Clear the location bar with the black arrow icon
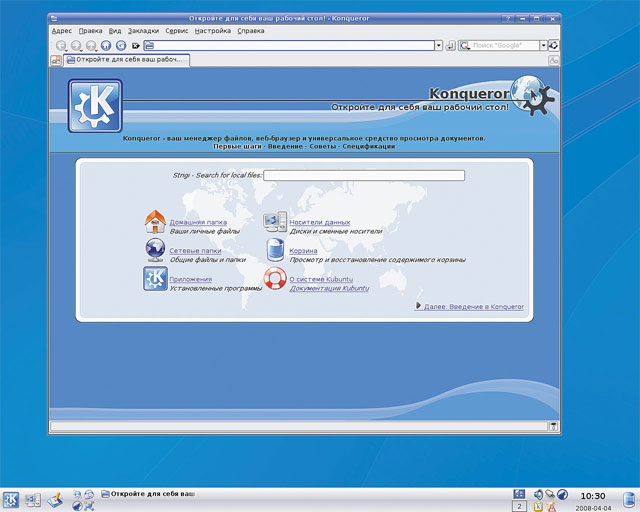The image size is (640, 512). point(136,46)
